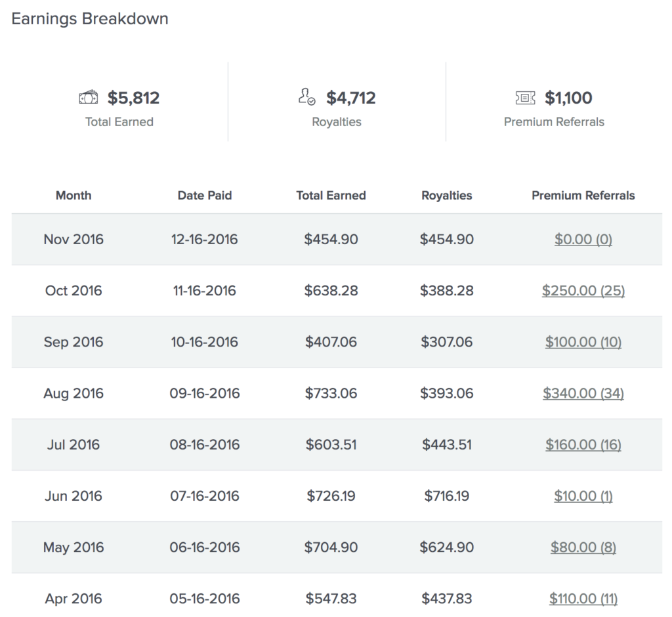Click the Earnings Breakdown title
Image resolution: width=672 pixels, height=617 pixels.
point(89,18)
